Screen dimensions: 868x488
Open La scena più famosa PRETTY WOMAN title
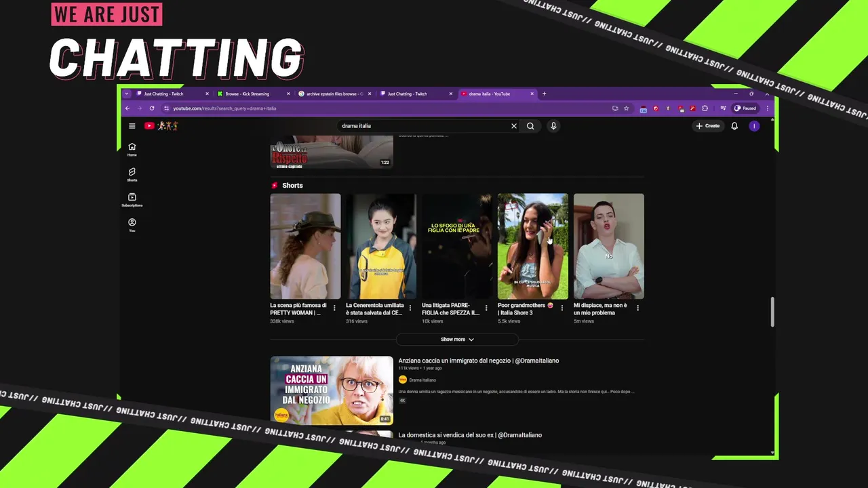[298, 309]
